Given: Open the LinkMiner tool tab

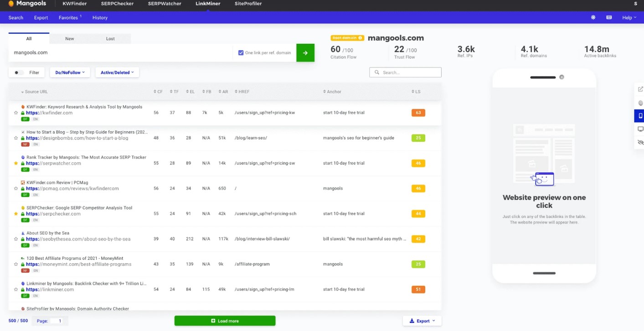Looking at the screenshot, I should 208,4.
